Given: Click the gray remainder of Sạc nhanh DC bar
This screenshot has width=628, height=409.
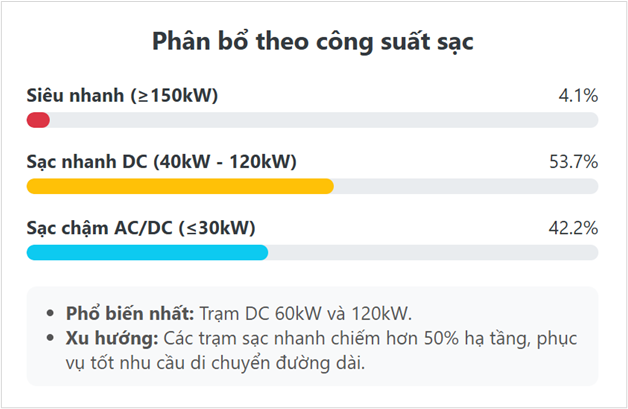Looking at the screenshot, I should (x=465, y=186).
